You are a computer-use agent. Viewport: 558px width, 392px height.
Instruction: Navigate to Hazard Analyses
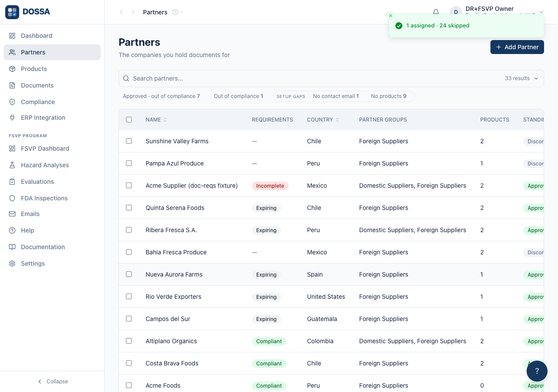[52, 165]
